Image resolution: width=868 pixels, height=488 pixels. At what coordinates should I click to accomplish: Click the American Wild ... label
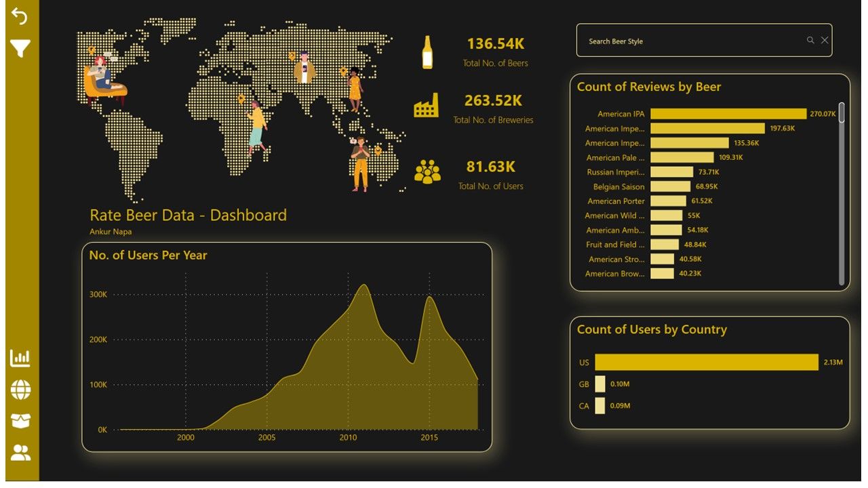click(x=615, y=216)
